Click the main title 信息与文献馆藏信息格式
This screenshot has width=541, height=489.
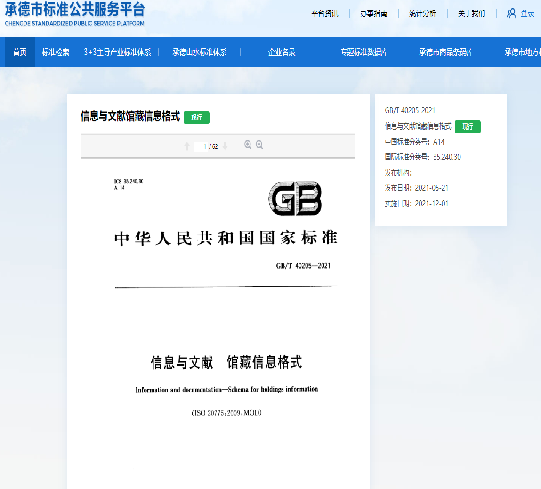click(130, 116)
